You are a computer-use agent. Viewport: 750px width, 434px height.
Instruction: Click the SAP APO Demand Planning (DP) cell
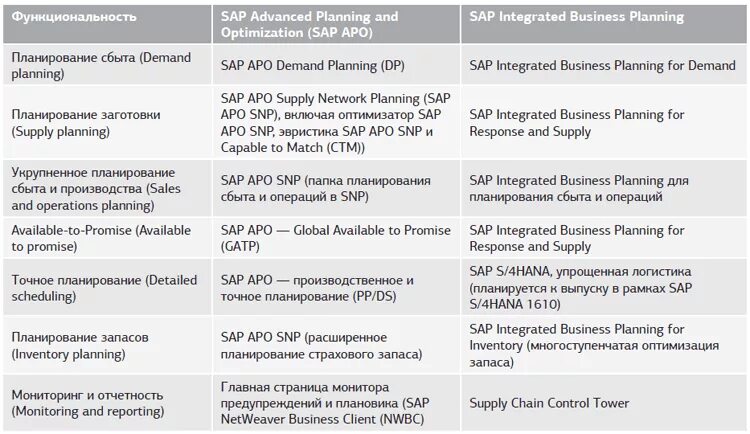[336, 66]
